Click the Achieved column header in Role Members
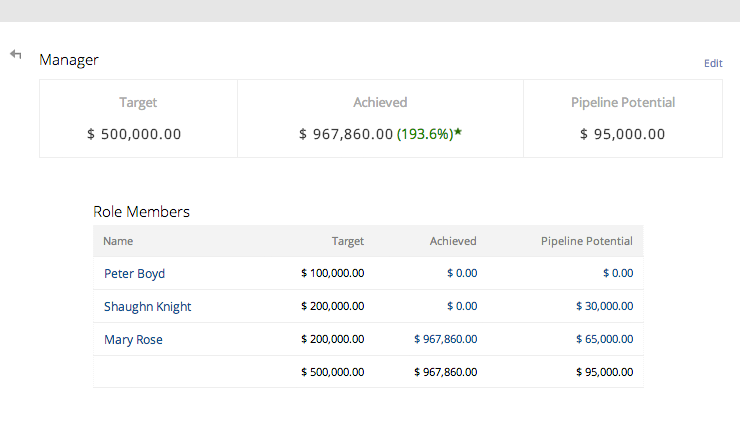 (453, 241)
